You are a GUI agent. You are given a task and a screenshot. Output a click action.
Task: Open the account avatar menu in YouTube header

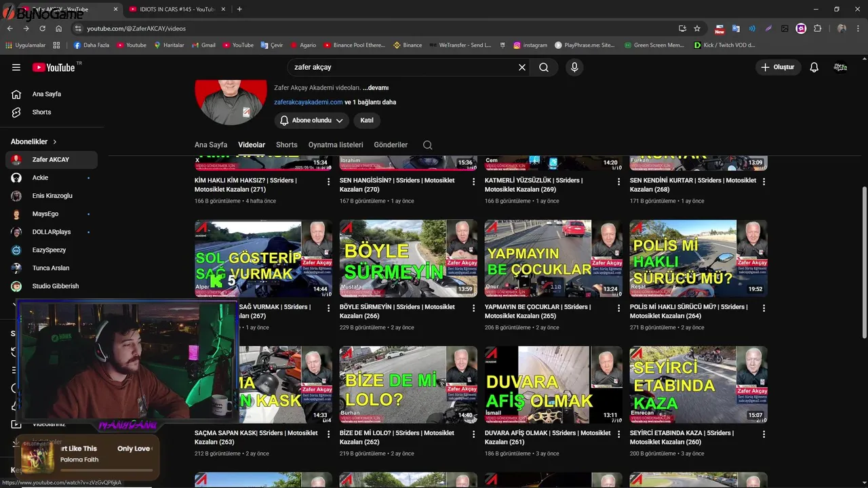tap(841, 67)
